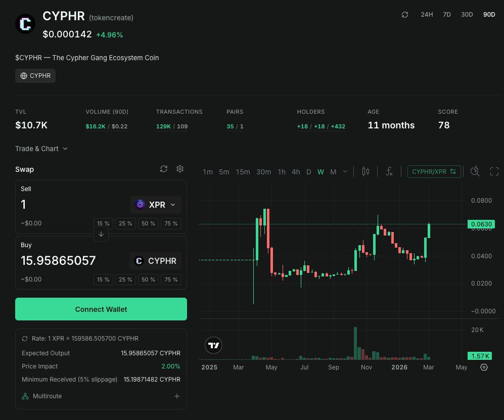
Task: Click the 129K transactions value
Action: [163, 126]
